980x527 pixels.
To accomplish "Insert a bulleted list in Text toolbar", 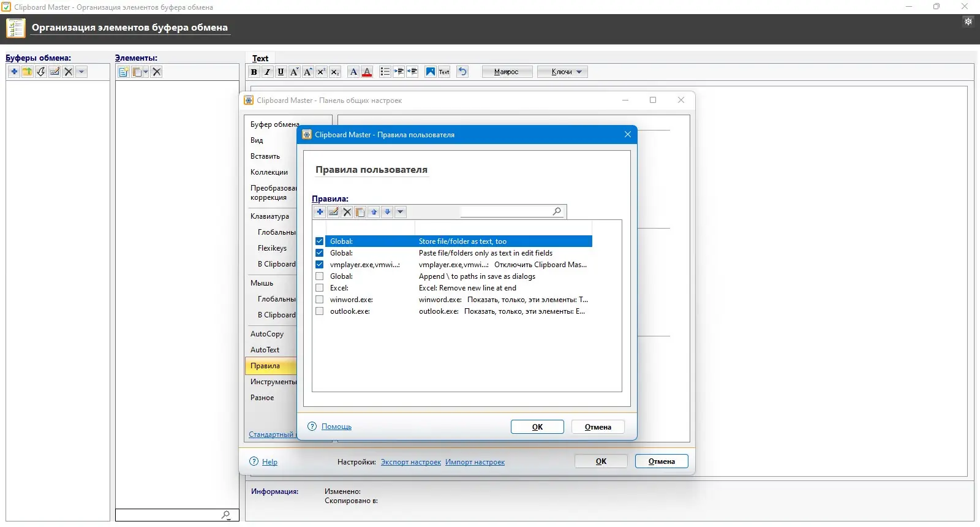I will pyautogui.click(x=385, y=72).
